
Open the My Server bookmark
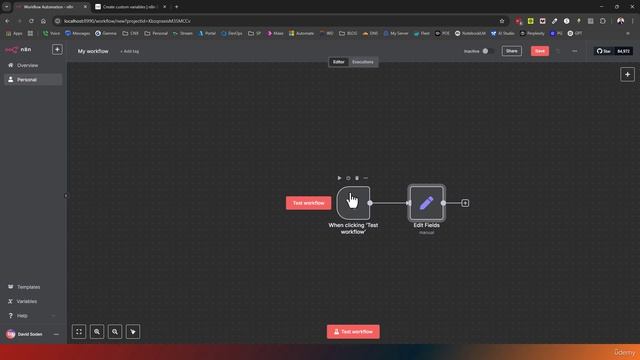point(396,33)
